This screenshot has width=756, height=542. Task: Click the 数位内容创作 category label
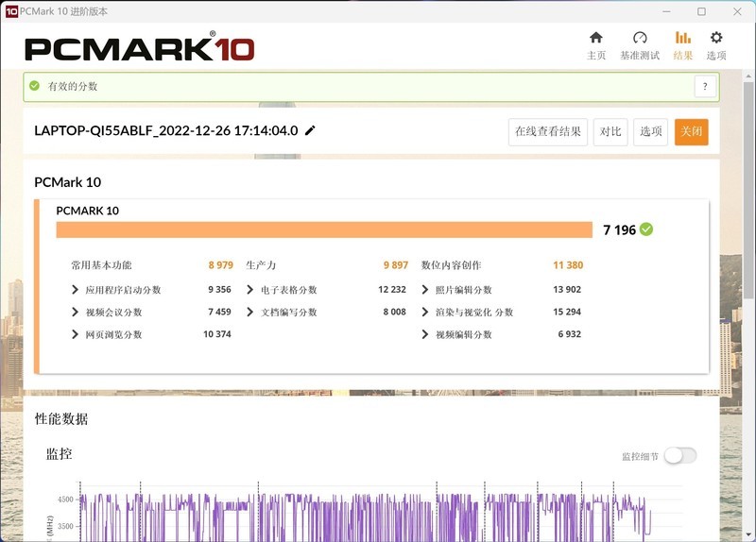452,265
